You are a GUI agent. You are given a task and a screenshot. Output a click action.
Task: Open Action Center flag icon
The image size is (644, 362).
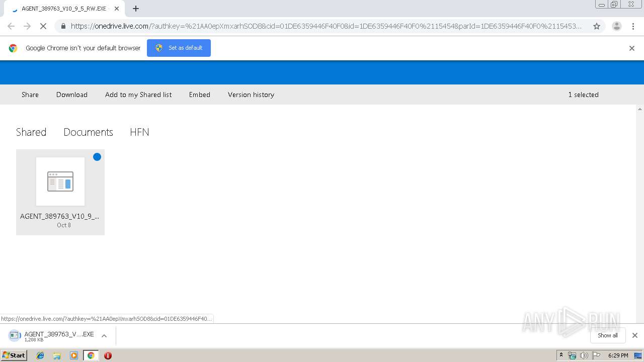tap(596, 355)
